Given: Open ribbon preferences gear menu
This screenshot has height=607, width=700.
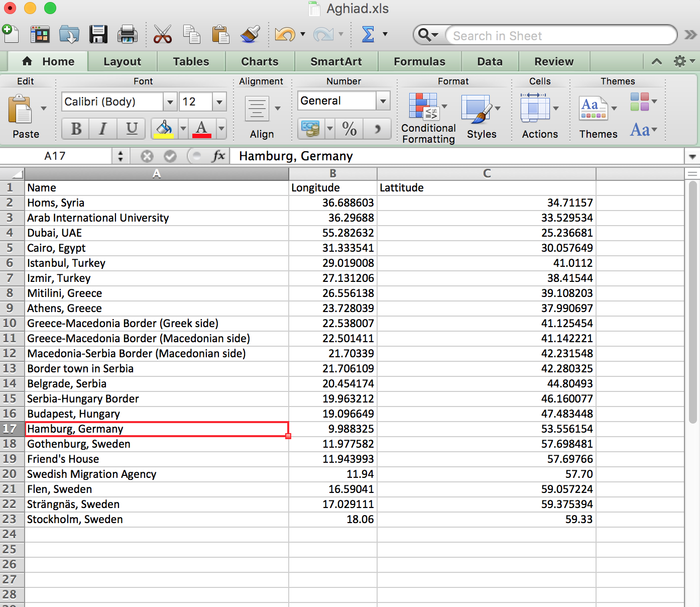Looking at the screenshot, I should (683, 61).
